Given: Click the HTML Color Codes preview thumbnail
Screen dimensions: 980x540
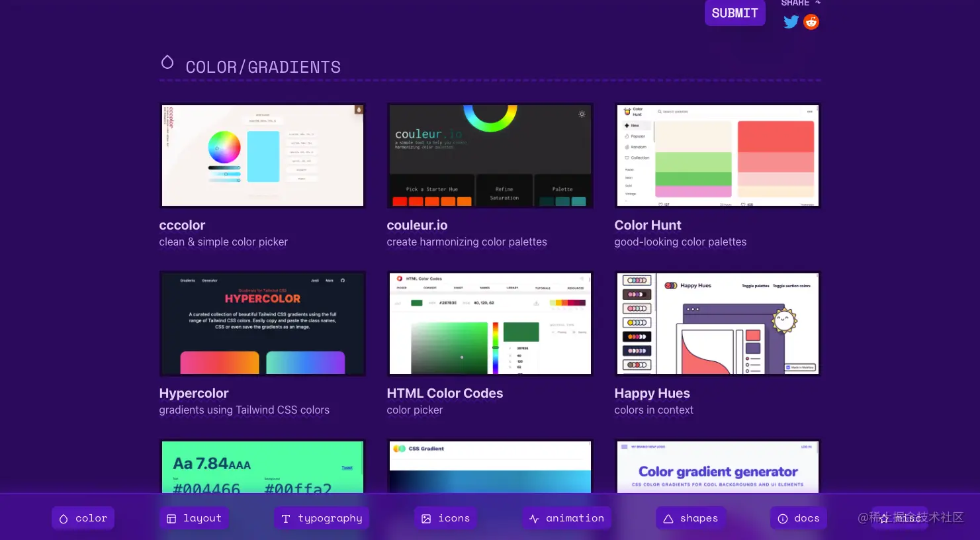Looking at the screenshot, I should tap(490, 323).
